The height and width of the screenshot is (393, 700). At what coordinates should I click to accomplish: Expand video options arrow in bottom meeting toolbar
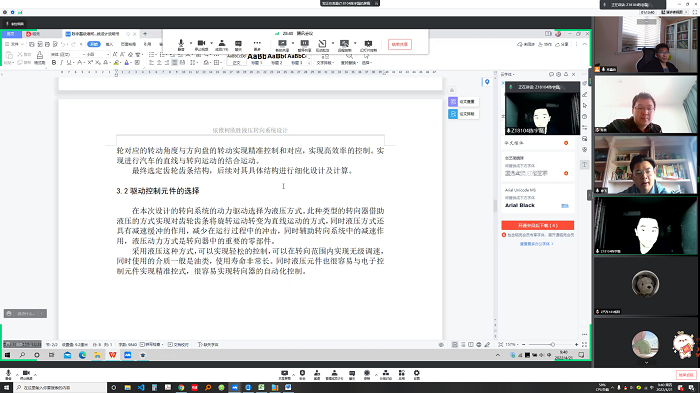(35, 374)
